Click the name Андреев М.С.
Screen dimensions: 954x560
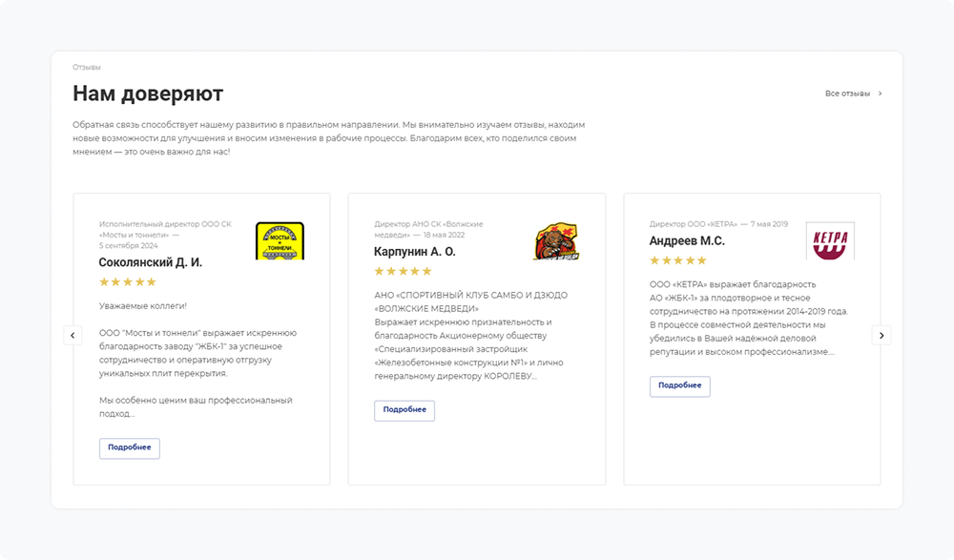point(687,241)
